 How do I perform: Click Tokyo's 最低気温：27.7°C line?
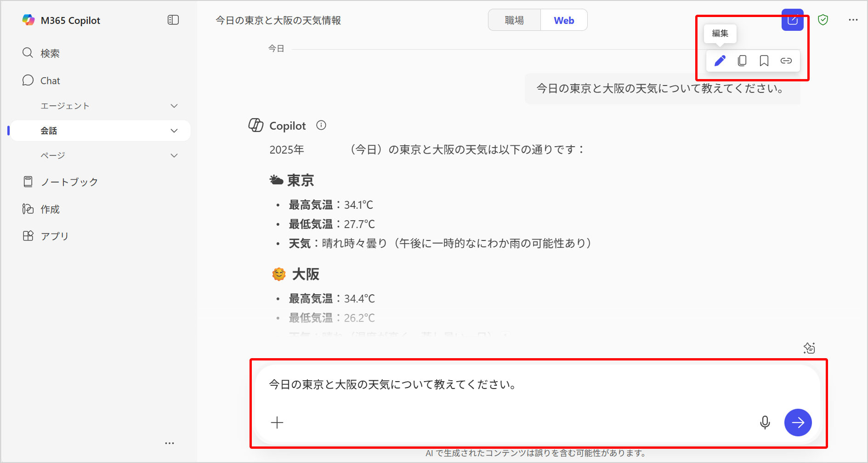[332, 224]
